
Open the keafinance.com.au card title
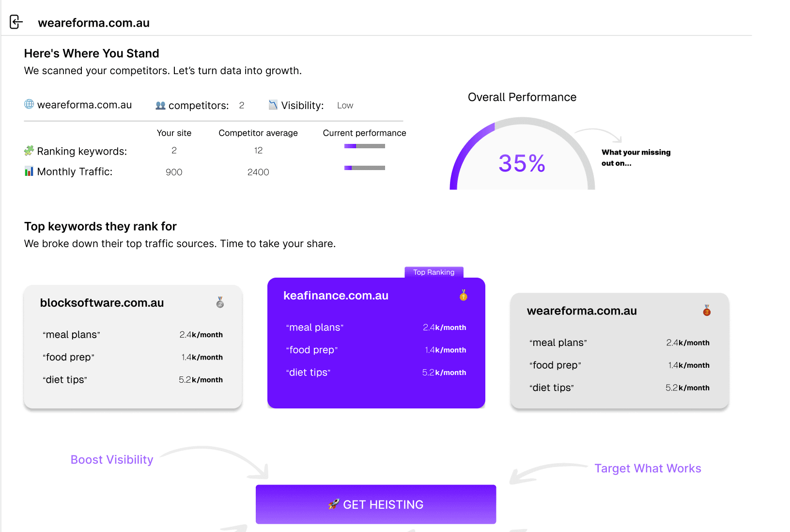click(x=336, y=295)
